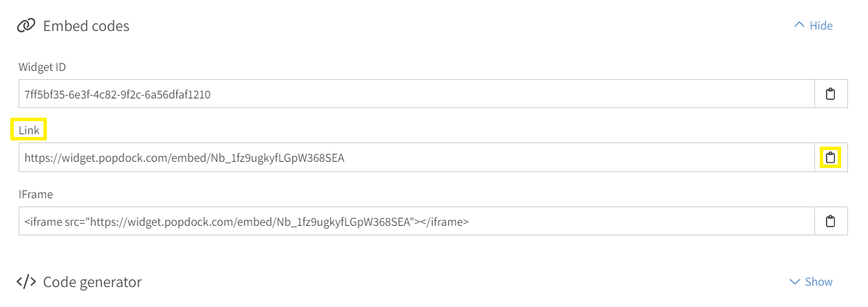Click the down chevron next to Show
This screenshot has width=868, height=307.
point(794,282)
